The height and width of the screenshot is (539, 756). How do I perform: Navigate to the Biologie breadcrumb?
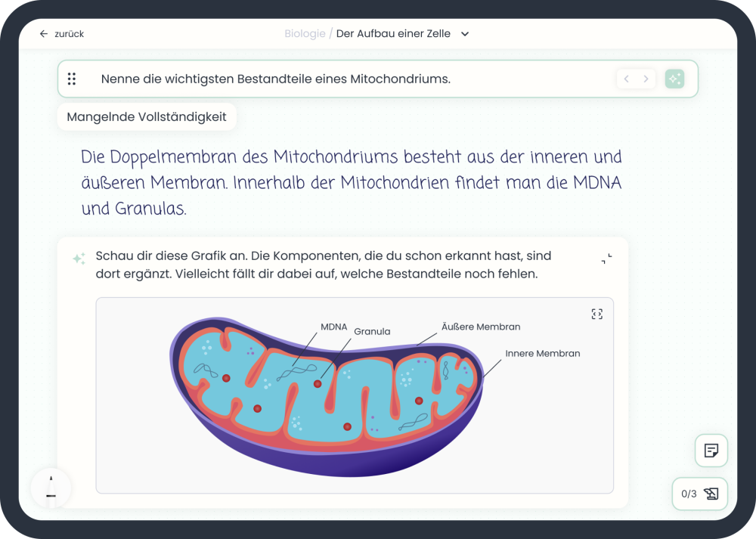tap(305, 34)
